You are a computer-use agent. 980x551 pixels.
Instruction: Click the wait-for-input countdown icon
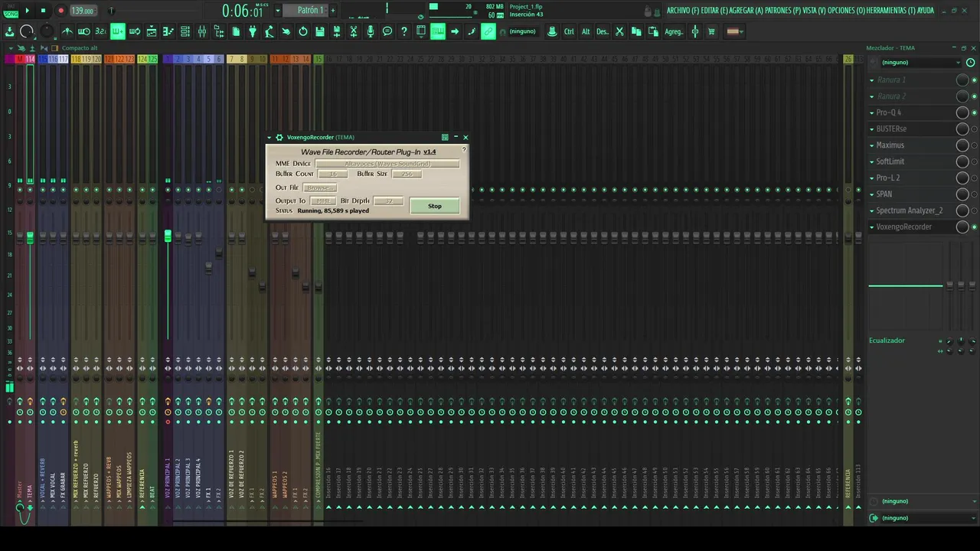tap(84, 31)
